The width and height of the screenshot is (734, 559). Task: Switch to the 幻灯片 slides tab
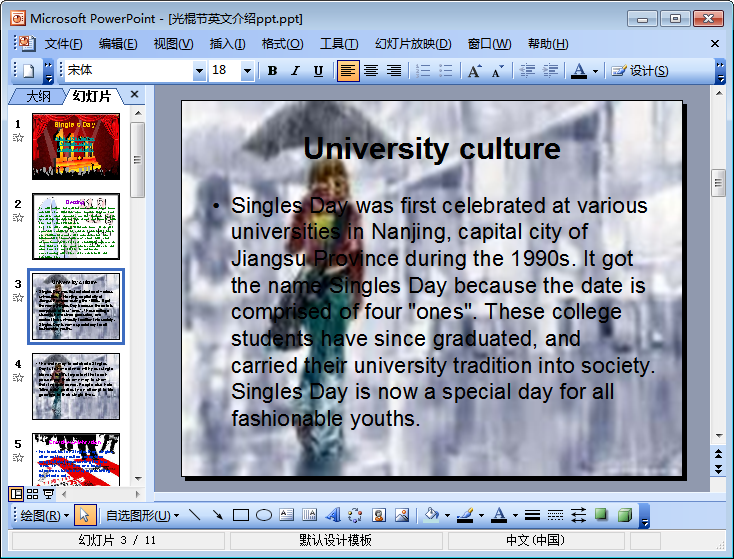click(92, 96)
